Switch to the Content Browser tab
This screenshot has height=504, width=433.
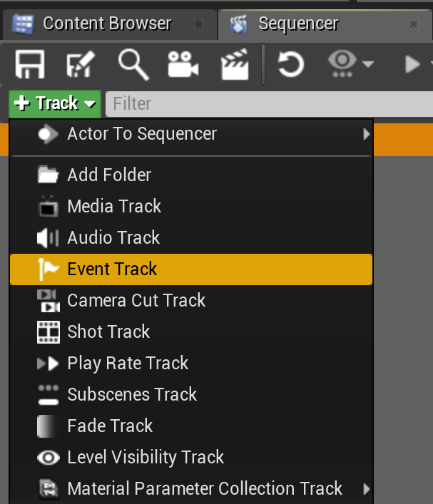point(108,24)
